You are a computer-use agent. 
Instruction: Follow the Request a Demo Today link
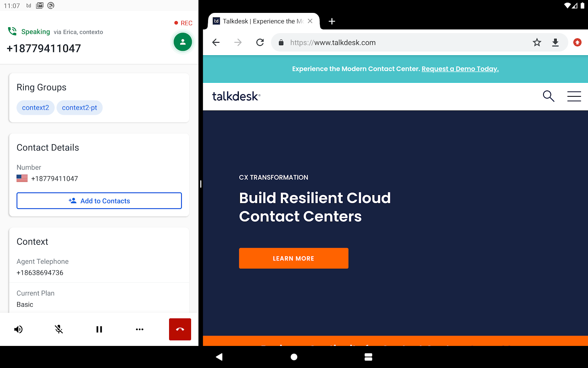pyautogui.click(x=460, y=69)
